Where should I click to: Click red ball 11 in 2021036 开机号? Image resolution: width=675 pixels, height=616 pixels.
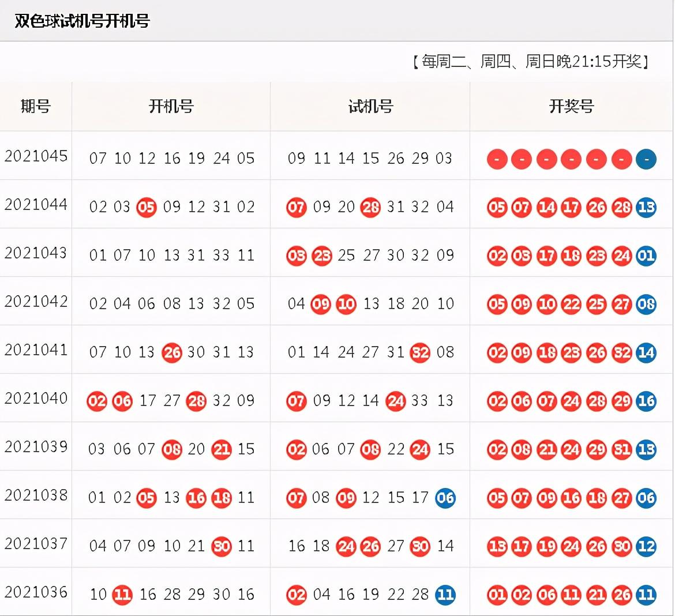122,595
